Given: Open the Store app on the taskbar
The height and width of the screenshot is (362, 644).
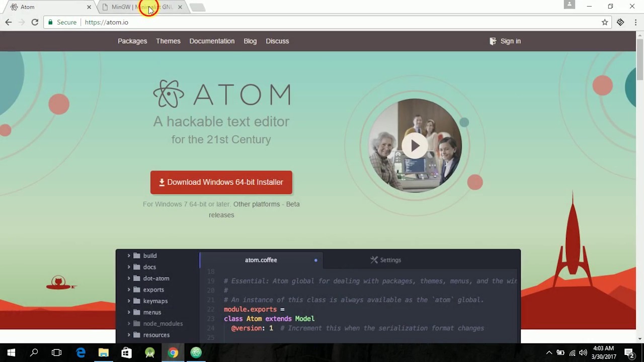Looking at the screenshot, I should coord(126,353).
